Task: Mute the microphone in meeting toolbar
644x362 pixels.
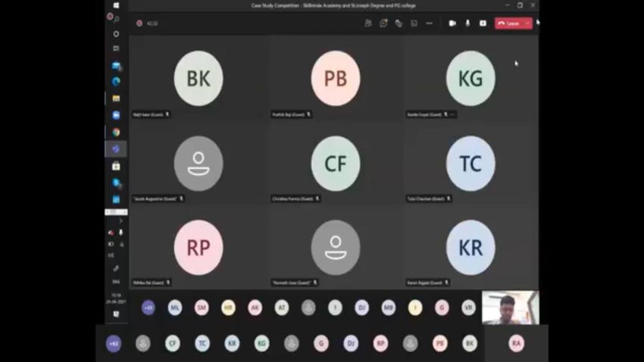Action: (x=467, y=23)
